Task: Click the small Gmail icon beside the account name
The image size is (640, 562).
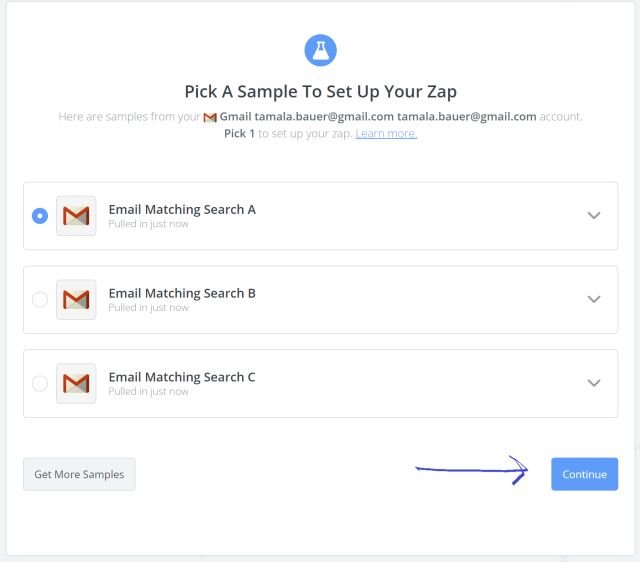Action: coord(210,118)
